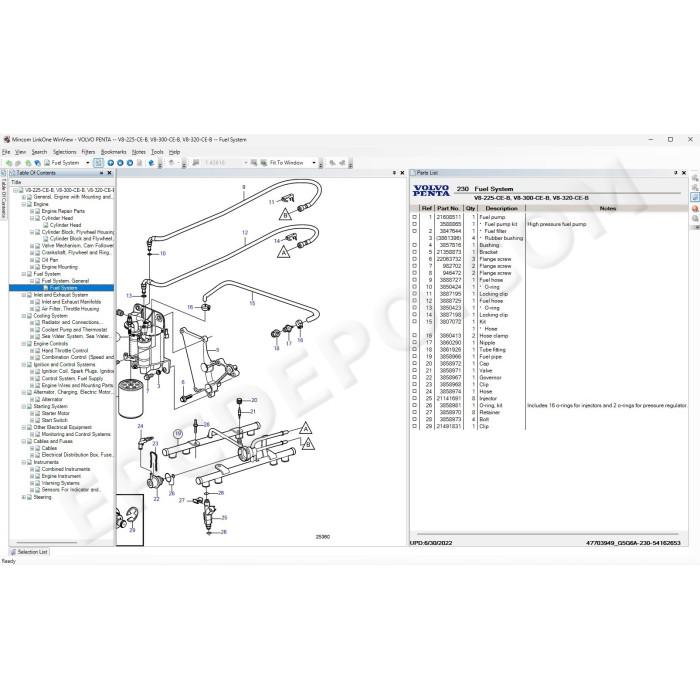This screenshot has height=700, width=700.
Task: Collapse the Starting System tree node
Action: [24, 407]
